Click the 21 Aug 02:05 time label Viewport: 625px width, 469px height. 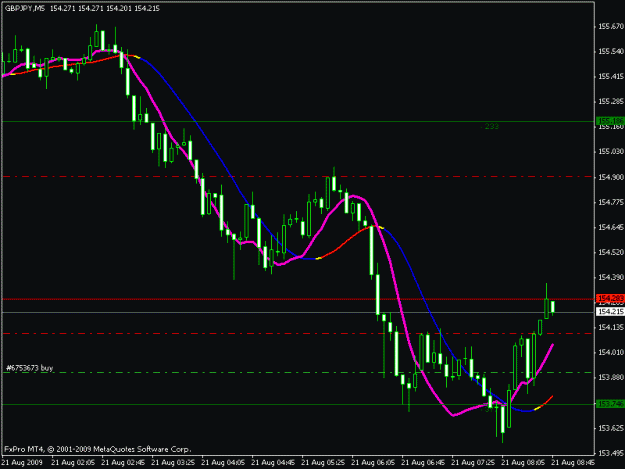pyautogui.click(x=73, y=463)
